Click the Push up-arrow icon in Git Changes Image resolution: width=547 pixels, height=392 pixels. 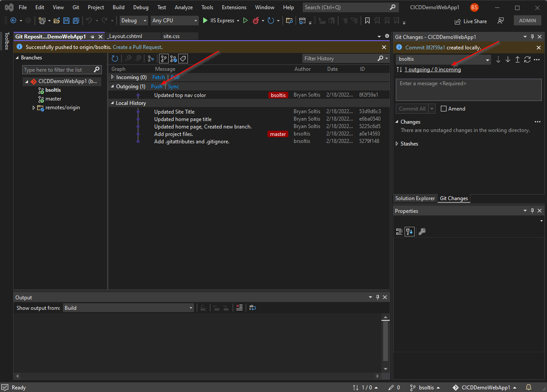point(517,59)
